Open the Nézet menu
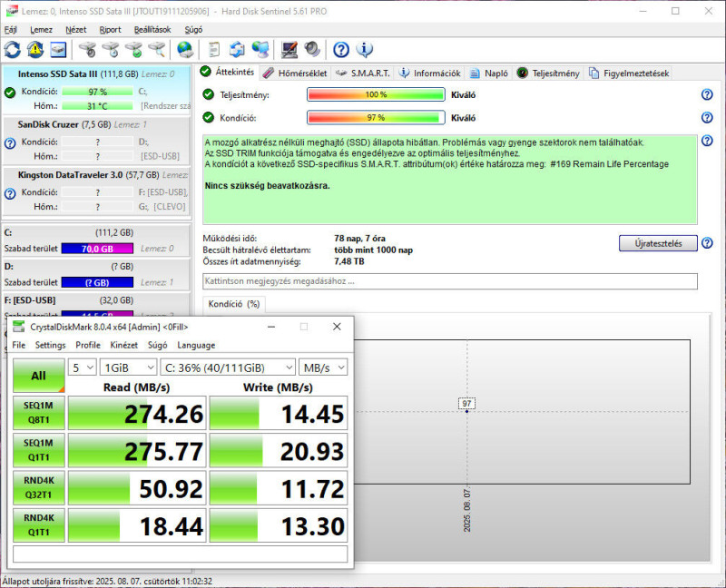The height and width of the screenshot is (588, 726). (x=76, y=30)
